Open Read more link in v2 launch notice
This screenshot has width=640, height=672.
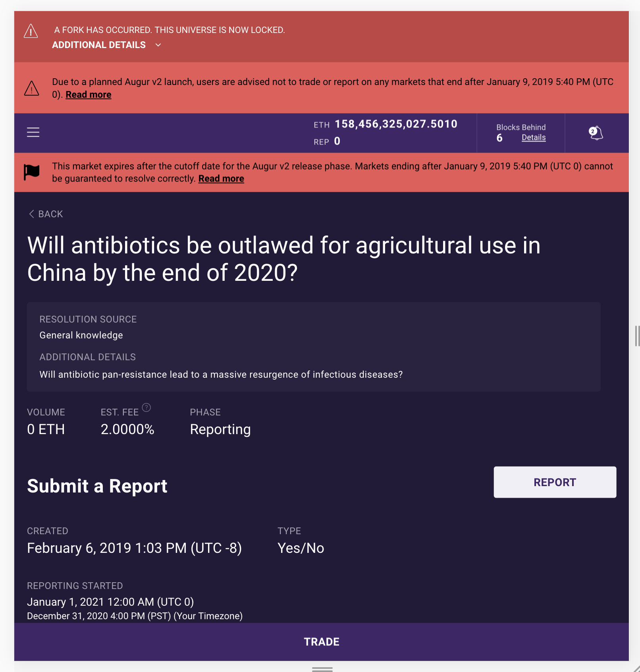click(x=89, y=95)
